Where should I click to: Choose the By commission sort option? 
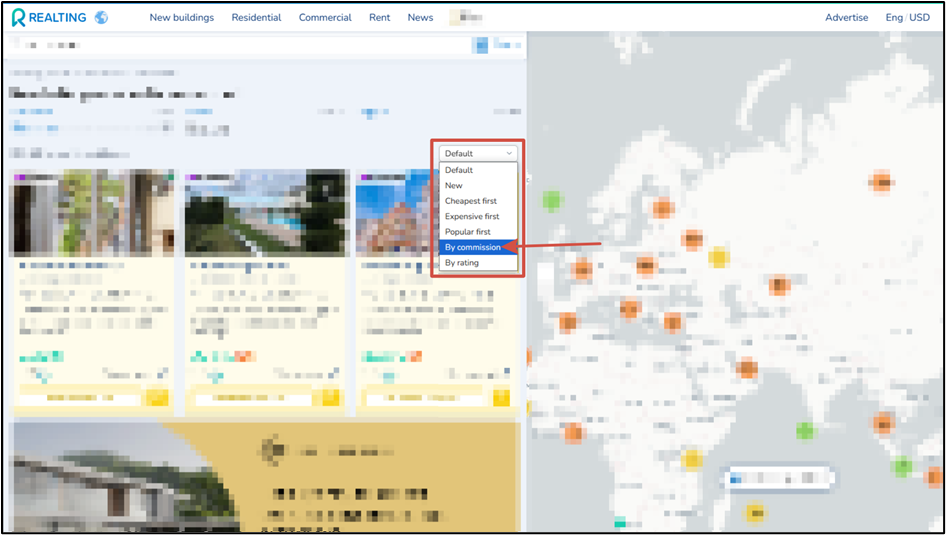[478, 247]
